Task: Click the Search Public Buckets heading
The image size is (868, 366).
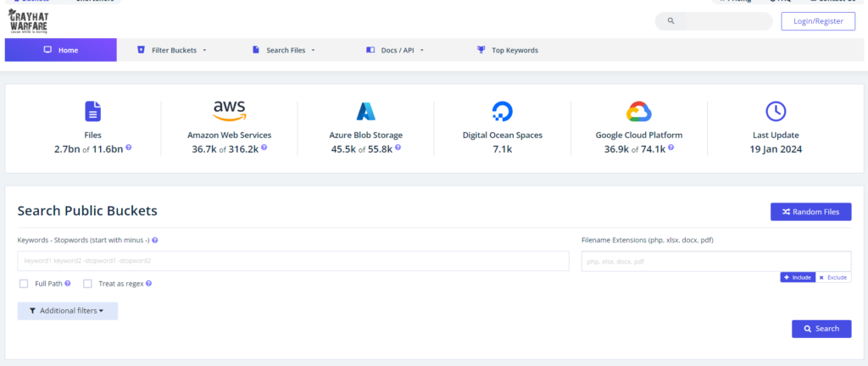Action: click(87, 211)
